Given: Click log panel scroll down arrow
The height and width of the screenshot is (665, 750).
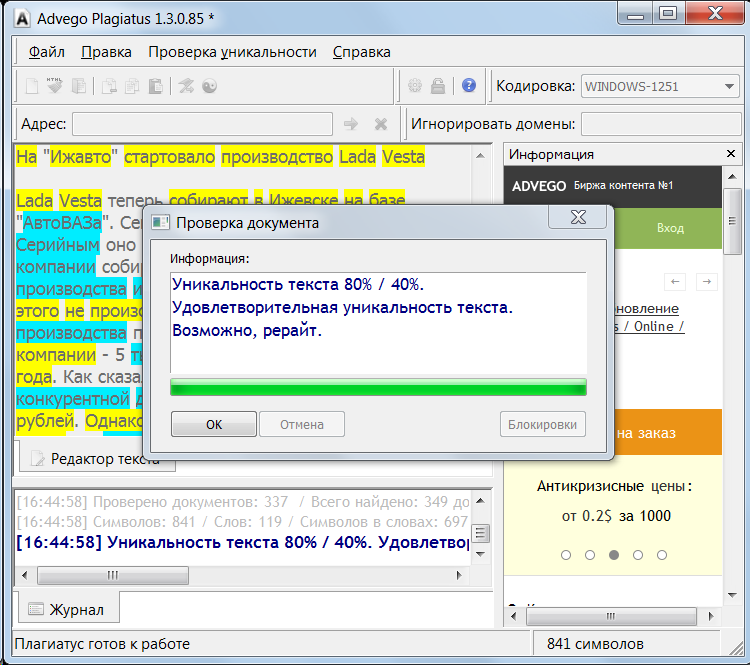Looking at the screenshot, I should pyautogui.click(x=481, y=554).
